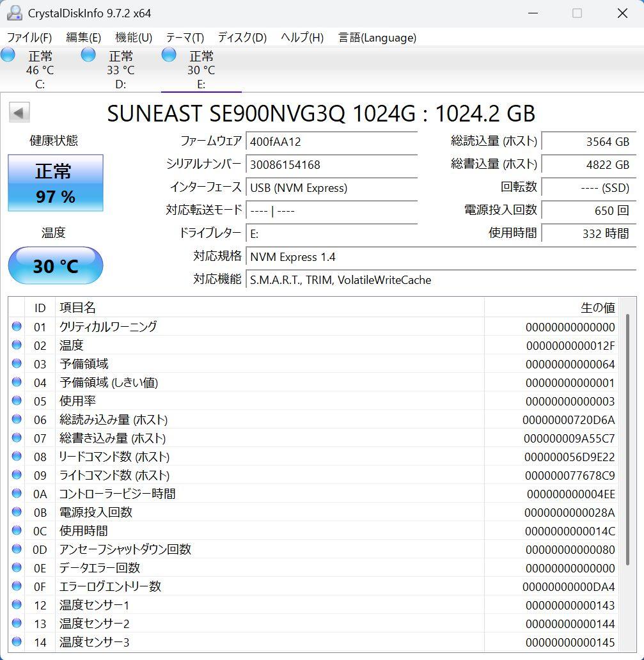Click the status dot for 使用率 row

(17, 401)
